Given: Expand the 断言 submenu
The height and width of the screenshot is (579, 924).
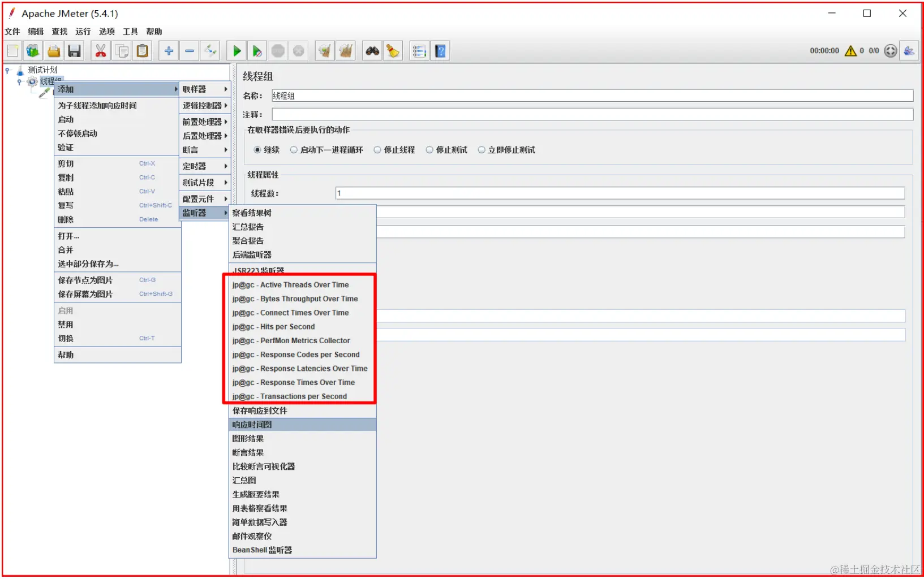Looking at the screenshot, I should coord(204,150).
